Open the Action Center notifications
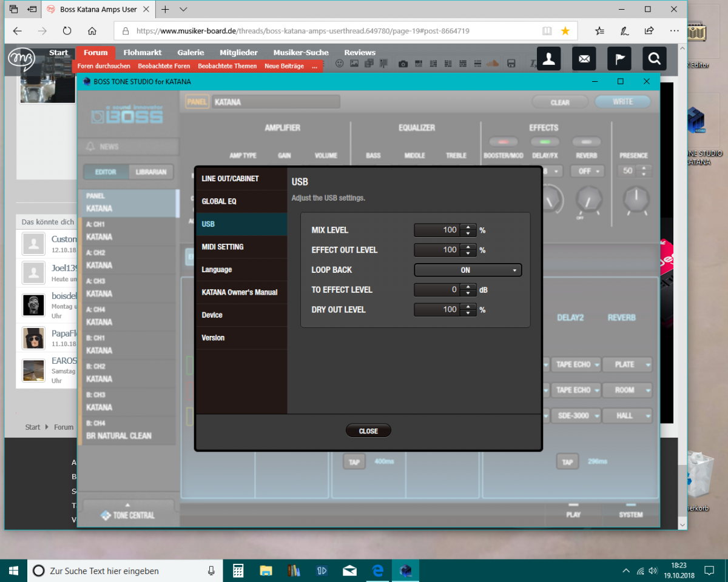The width and height of the screenshot is (728, 582). click(x=709, y=570)
